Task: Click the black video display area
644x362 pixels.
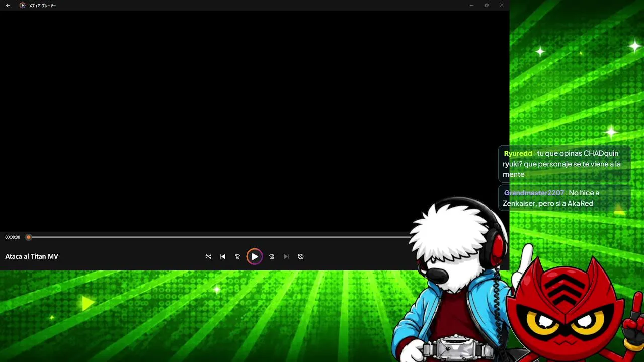Action: point(255,121)
